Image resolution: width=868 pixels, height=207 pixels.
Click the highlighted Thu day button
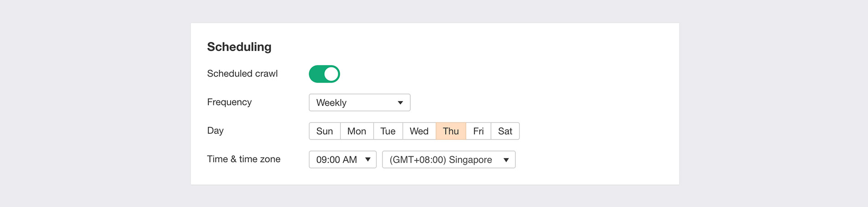450,131
